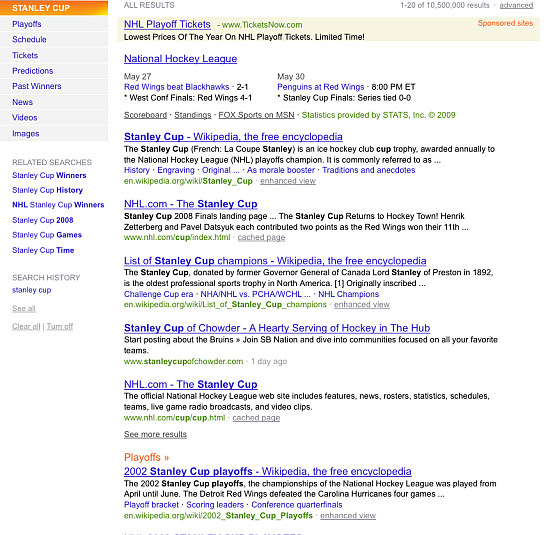550x535 pixels.
Task: Open the advanced search link
Action: pos(516,5)
